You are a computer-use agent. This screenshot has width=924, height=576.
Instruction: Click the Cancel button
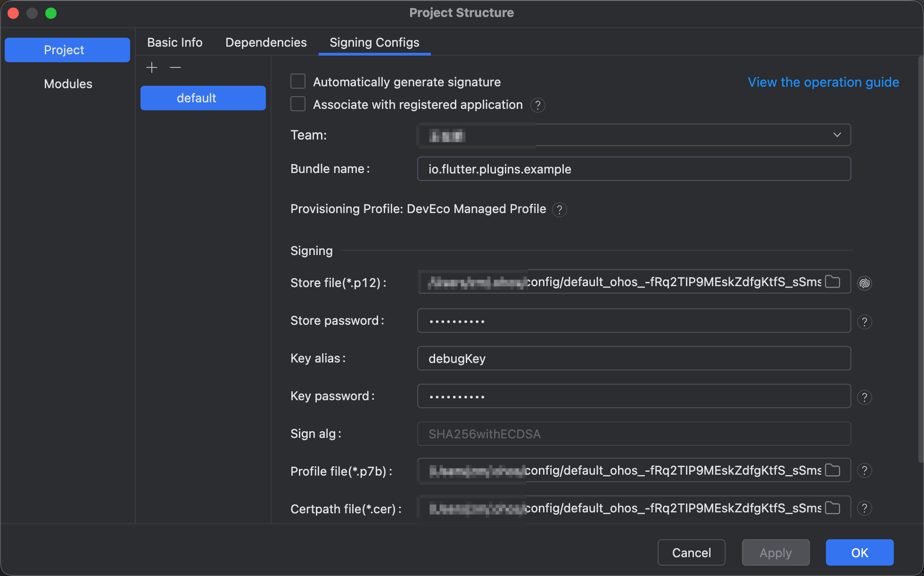tap(692, 552)
